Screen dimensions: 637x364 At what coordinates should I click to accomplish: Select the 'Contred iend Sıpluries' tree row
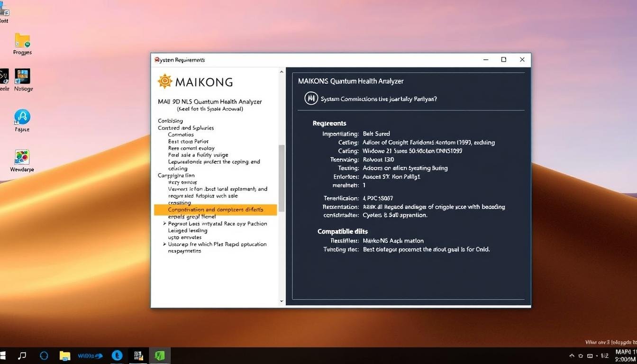(x=186, y=128)
